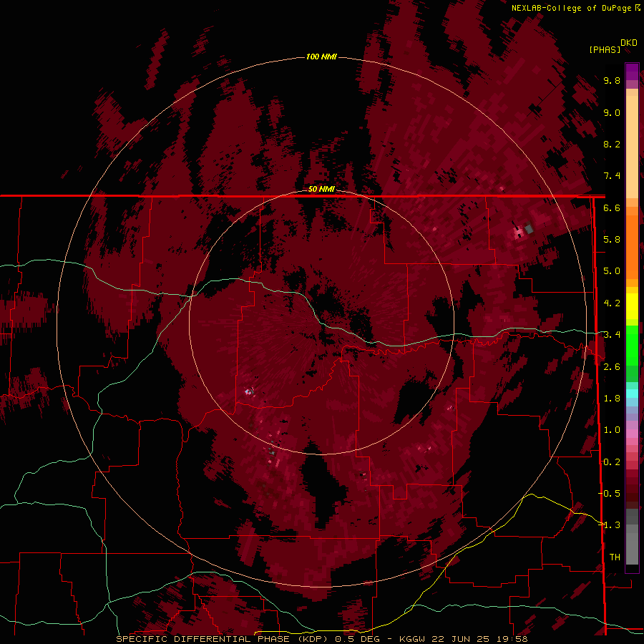Pick the cyan color bar segment
This screenshot has height=644, width=644.
coord(632,394)
